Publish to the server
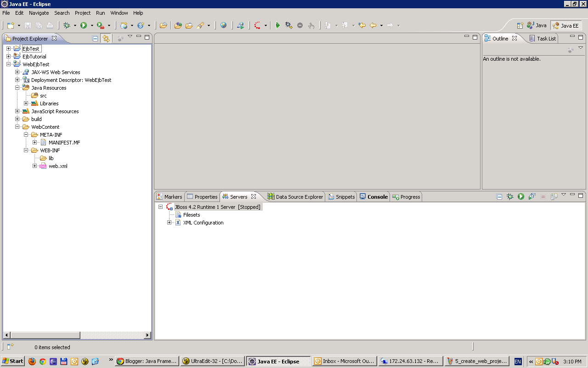The height and width of the screenshot is (368, 588). 554,196
